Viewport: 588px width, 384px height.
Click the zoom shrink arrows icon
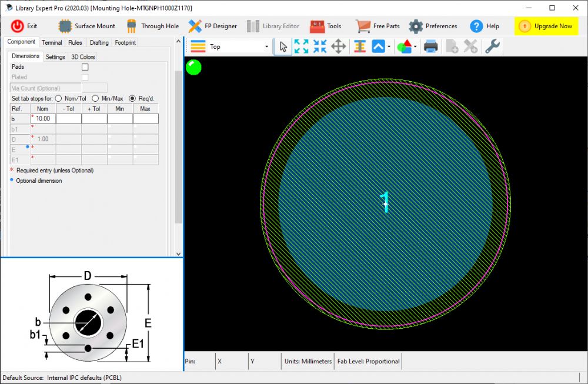point(320,46)
